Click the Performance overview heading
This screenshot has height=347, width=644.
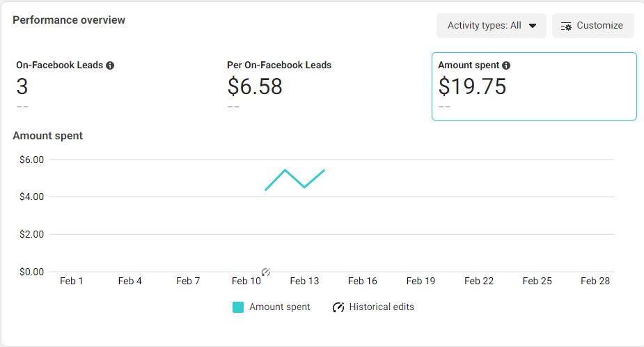coord(69,20)
